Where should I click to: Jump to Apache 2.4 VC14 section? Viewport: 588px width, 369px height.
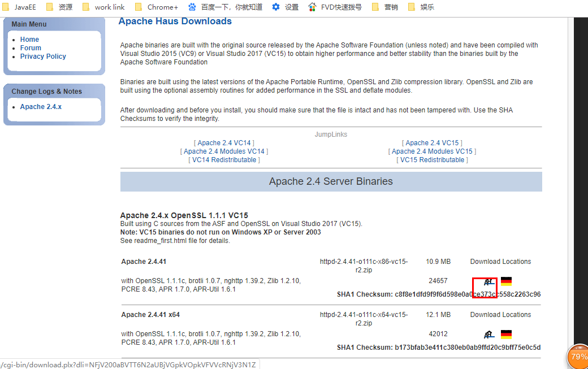(x=224, y=143)
